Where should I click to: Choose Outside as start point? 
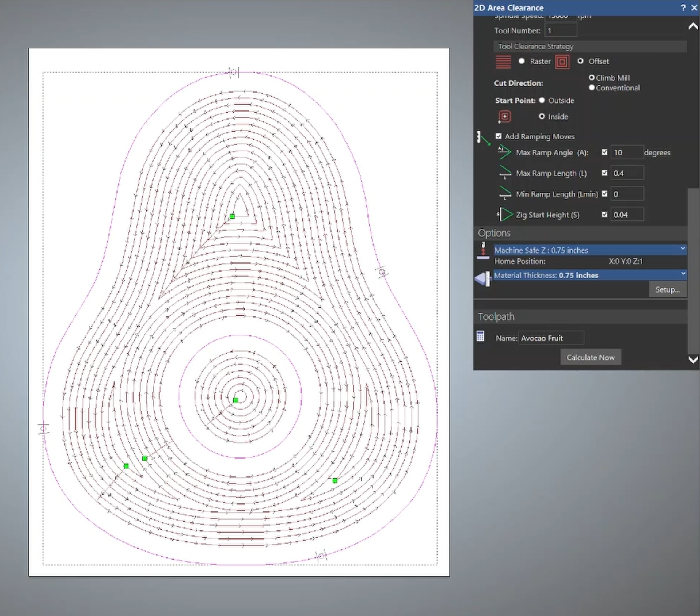click(x=542, y=100)
